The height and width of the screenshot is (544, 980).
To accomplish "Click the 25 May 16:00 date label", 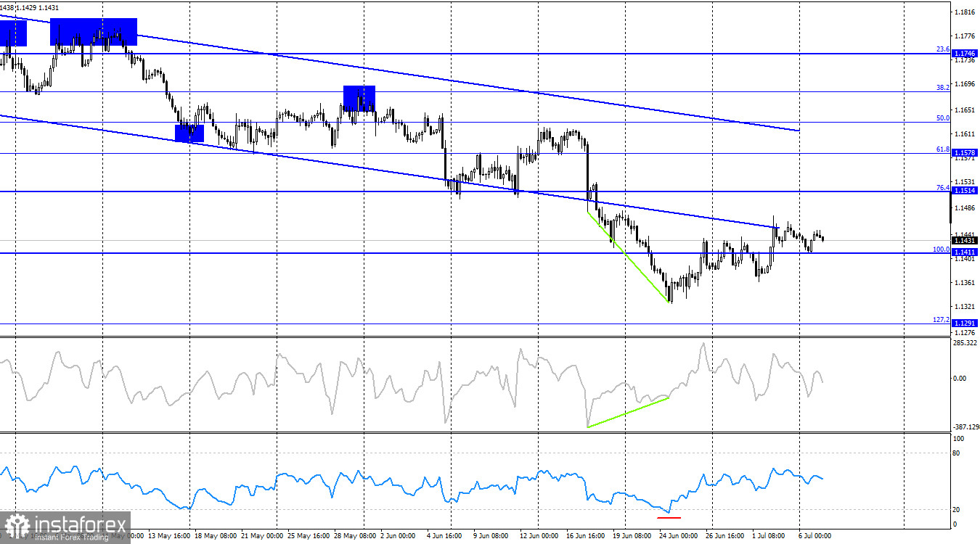I will [x=308, y=536].
